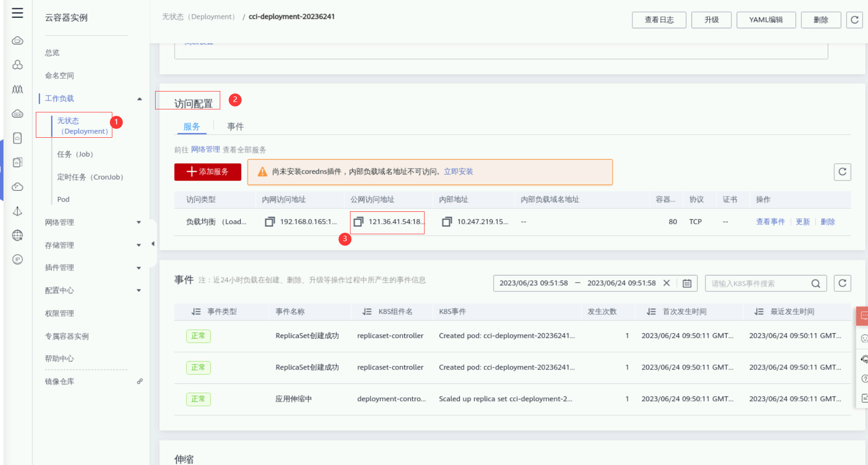
Task: Click the start date 2023/06/23 09:51:58
Action: point(533,283)
